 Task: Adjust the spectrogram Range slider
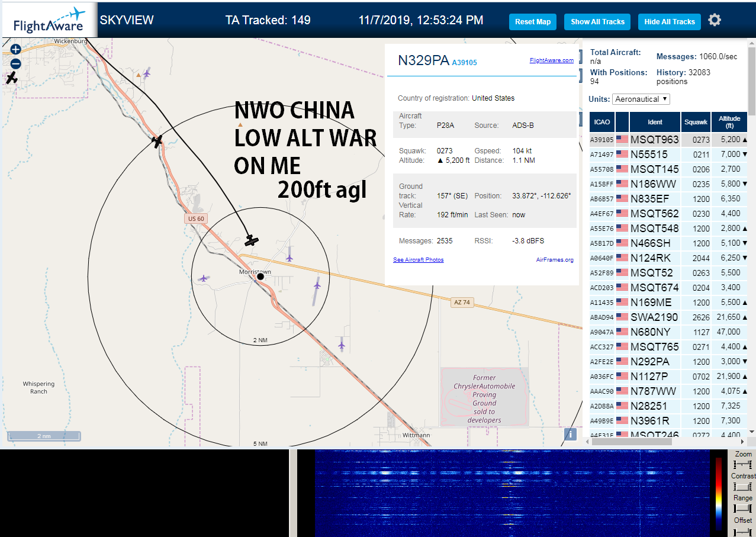(742, 509)
